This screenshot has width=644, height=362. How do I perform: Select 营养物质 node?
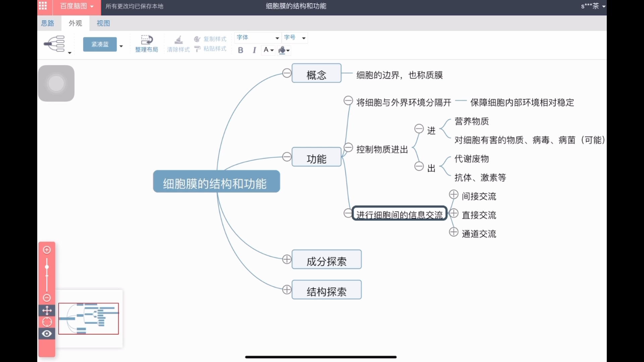coord(472,121)
